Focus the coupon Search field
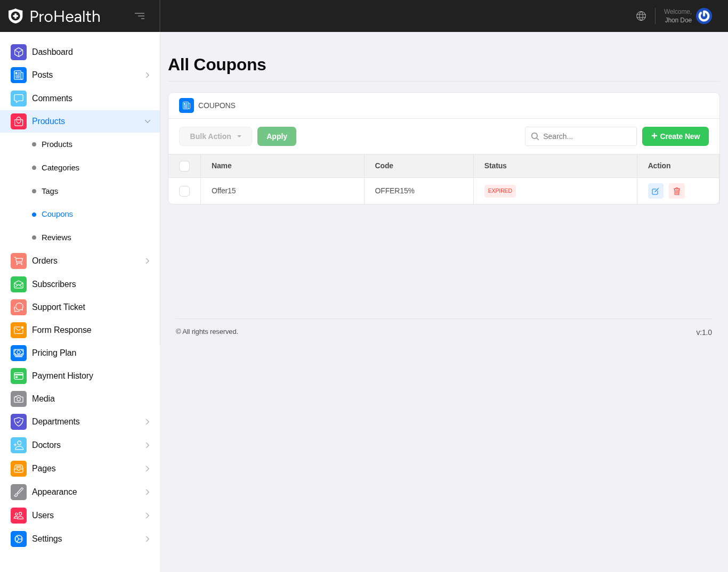The height and width of the screenshot is (572, 728). tap(587, 136)
